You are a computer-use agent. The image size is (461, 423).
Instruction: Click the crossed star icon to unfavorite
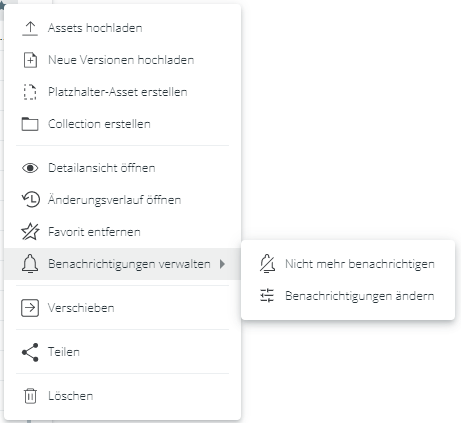click(30, 232)
